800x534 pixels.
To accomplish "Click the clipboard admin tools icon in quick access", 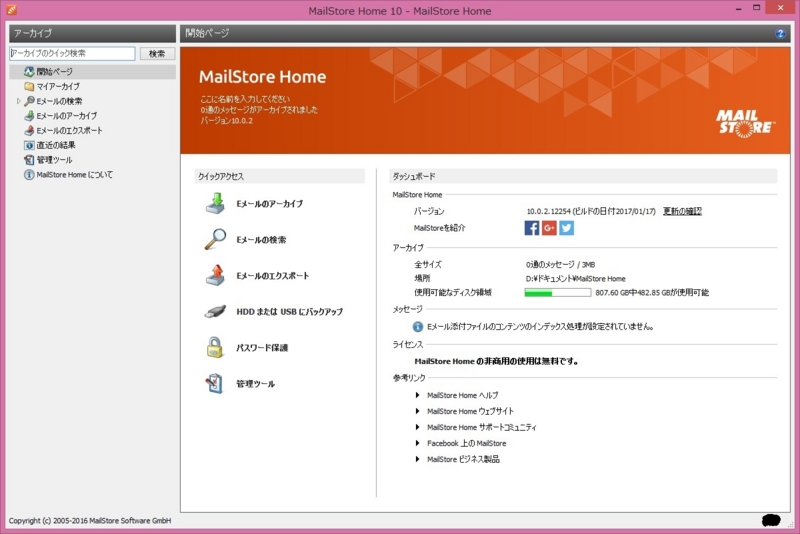I will (x=214, y=384).
